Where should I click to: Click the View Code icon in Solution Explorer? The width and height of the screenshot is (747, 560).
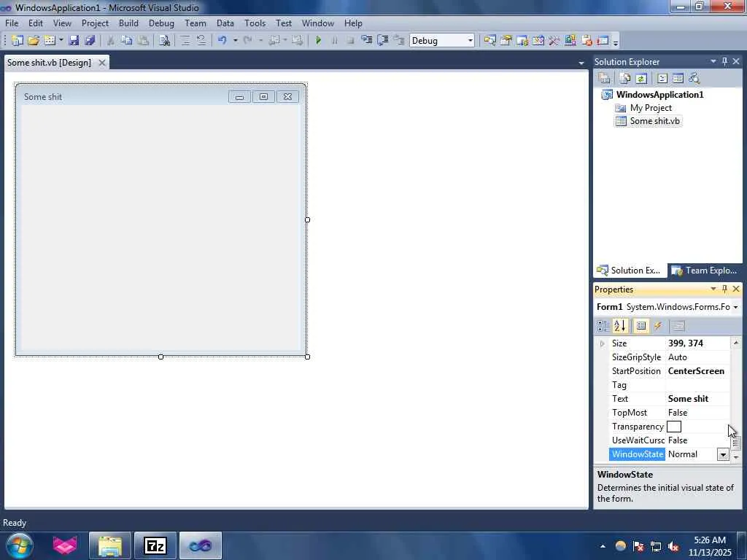tap(662, 78)
